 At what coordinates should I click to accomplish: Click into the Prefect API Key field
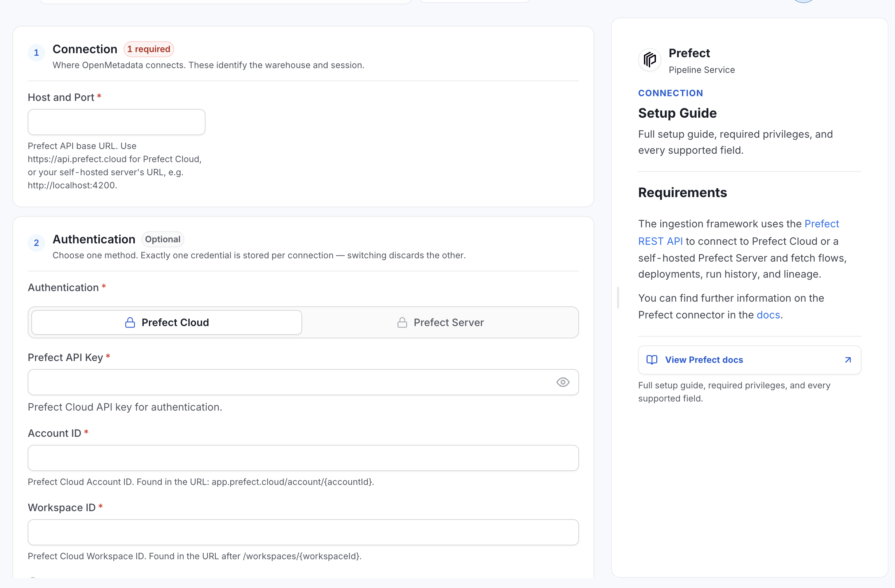pyautogui.click(x=303, y=383)
